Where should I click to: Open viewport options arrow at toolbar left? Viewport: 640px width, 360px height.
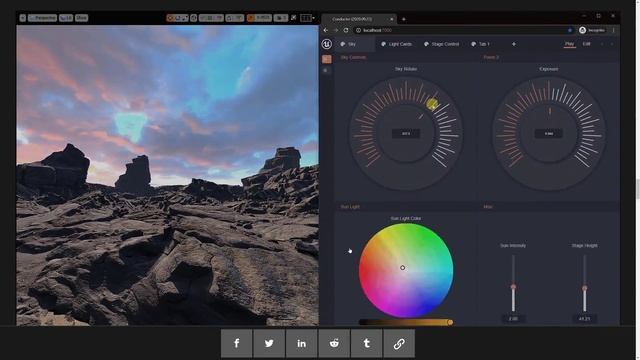(x=23, y=18)
